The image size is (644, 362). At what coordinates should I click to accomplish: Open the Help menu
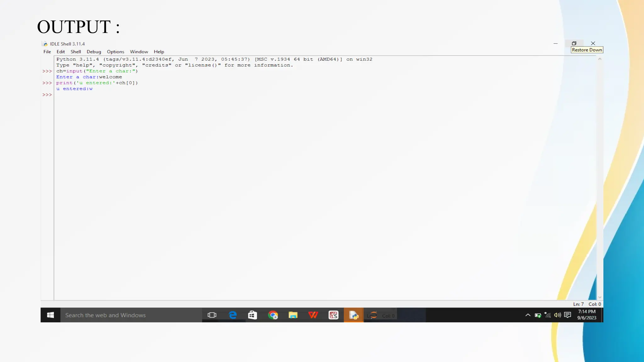pyautogui.click(x=159, y=52)
